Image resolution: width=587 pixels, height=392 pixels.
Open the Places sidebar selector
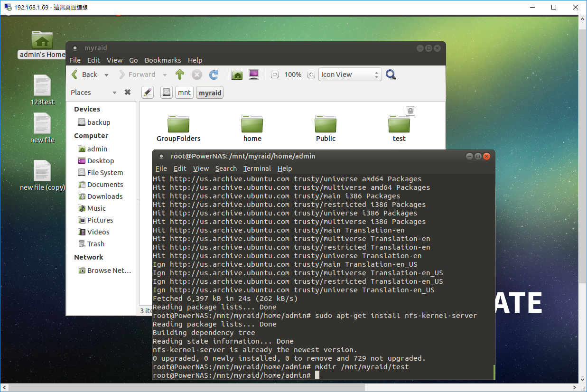(93, 92)
